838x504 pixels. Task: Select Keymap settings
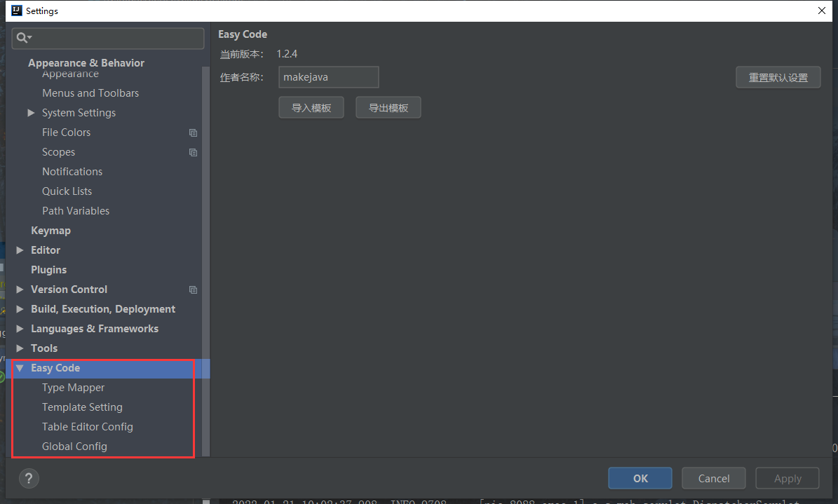(50, 231)
